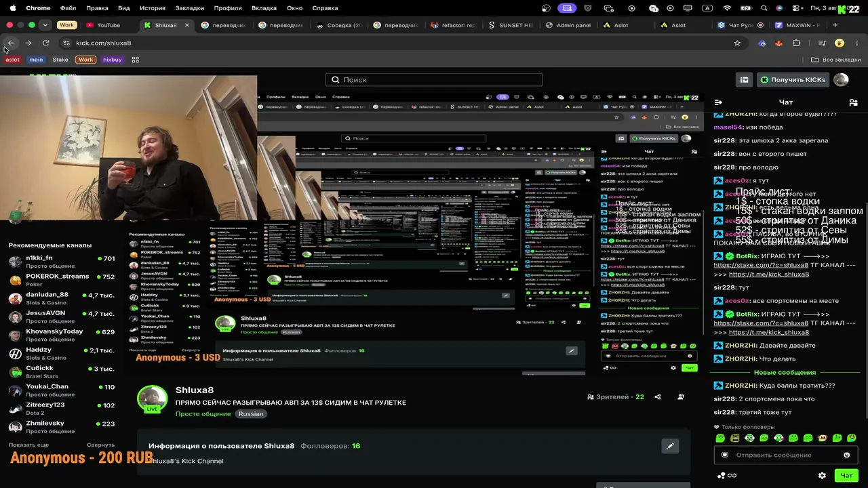Image resolution: width=868 pixels, height=488 pixels.
Task: Collapse recommended channels with Свернуть
Action: pos(100,445)
